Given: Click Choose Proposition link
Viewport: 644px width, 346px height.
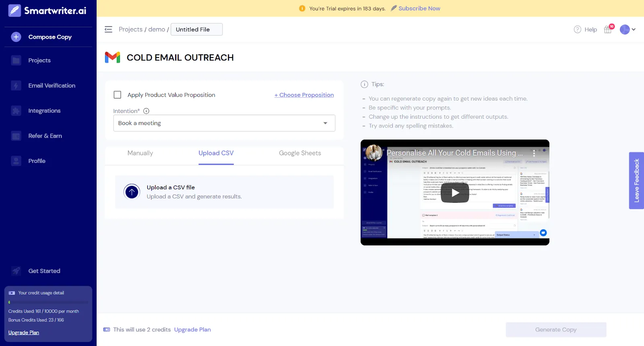Looking at the screenshot, I should click(x=304, y=95).
